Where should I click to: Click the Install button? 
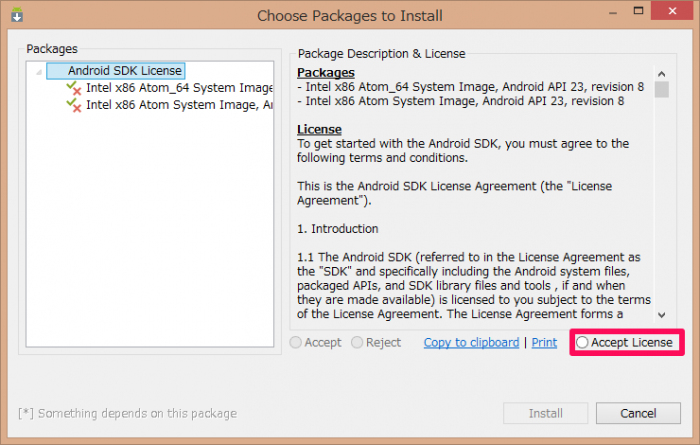click(x=546, y=413)
